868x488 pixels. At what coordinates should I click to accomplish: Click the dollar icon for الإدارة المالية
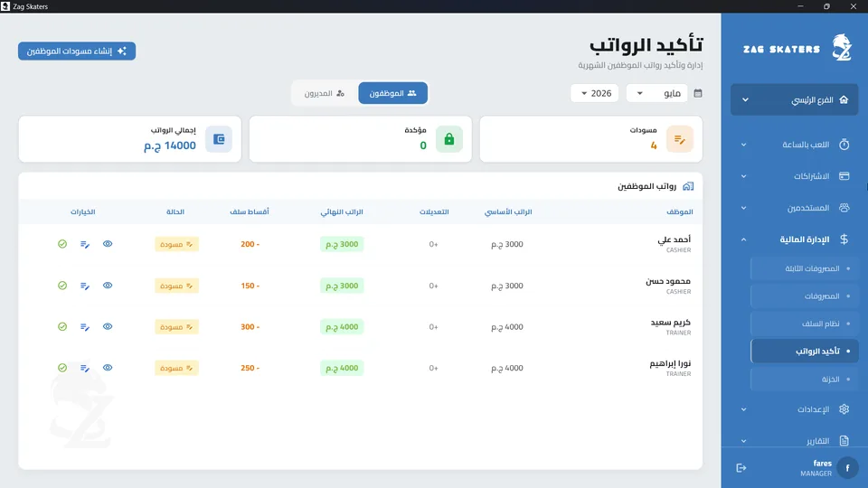844,239
